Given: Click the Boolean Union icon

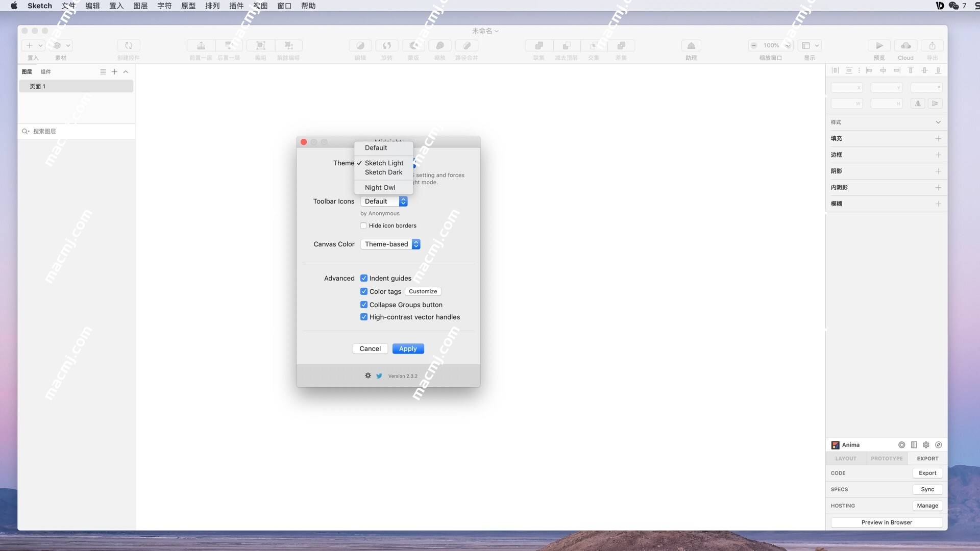Looking at the screenshot, I should (538, 45).
